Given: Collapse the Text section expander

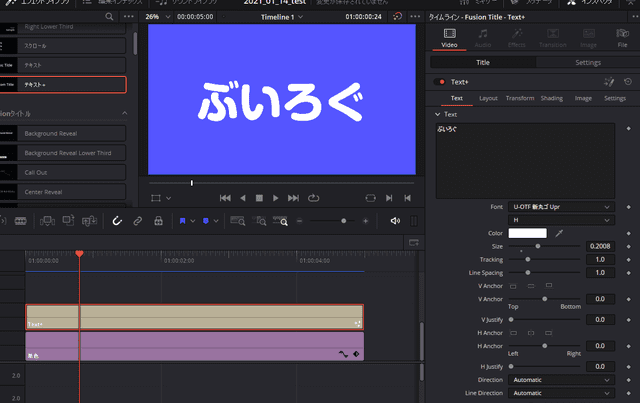Looking at the screenshot, I should point(438,114).
